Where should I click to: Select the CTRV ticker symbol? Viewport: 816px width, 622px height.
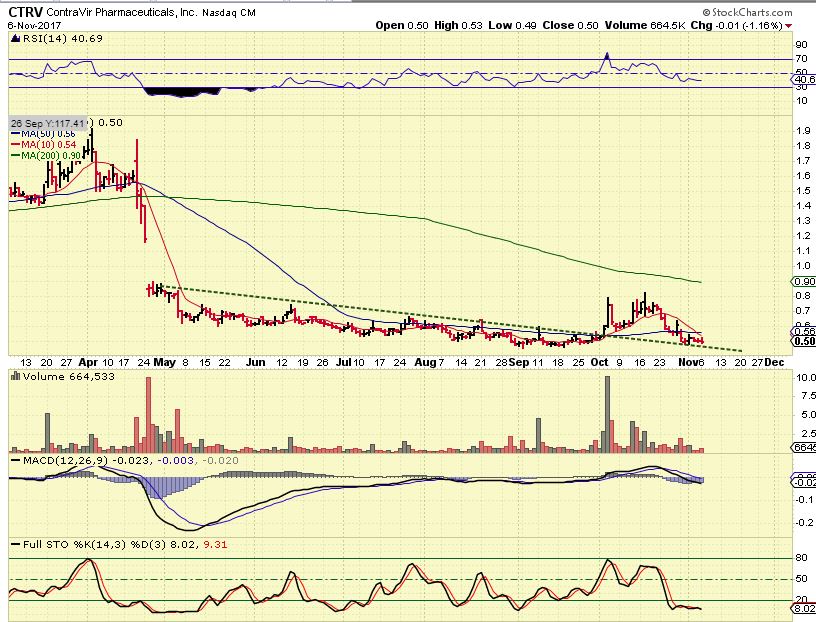click(x=26, y=12)
